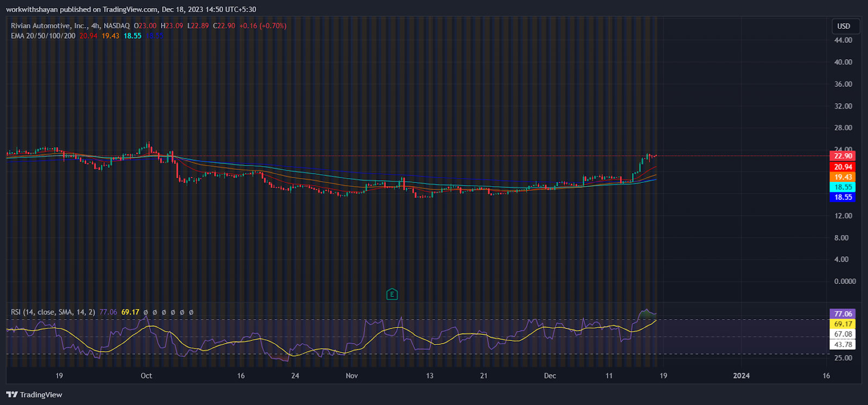Click the high value H23.09 in legend

tap(172, 26)
